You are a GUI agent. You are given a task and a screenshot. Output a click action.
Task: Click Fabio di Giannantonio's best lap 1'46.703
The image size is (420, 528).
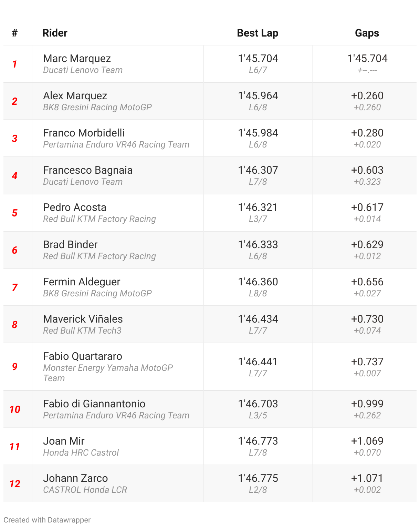[x=258, y=404]
